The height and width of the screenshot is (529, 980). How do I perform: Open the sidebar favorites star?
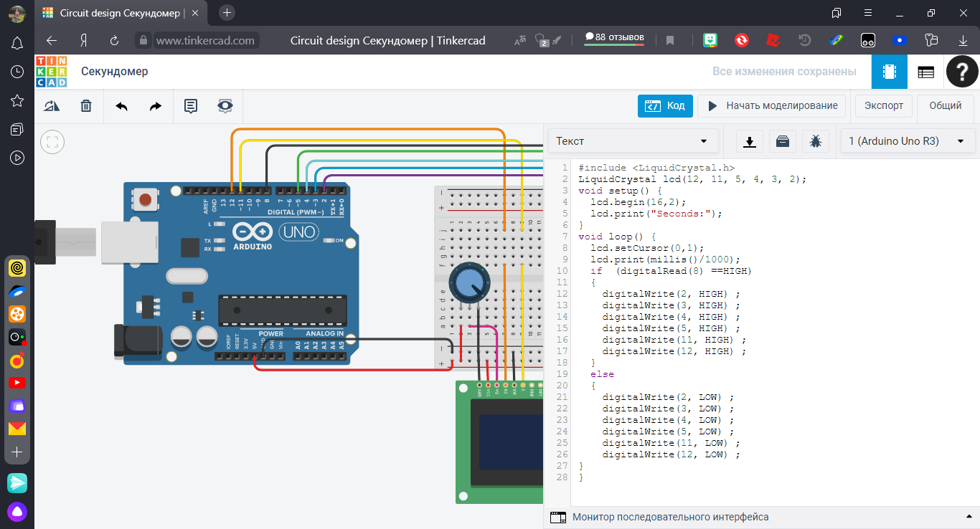(x=17, y=100)
